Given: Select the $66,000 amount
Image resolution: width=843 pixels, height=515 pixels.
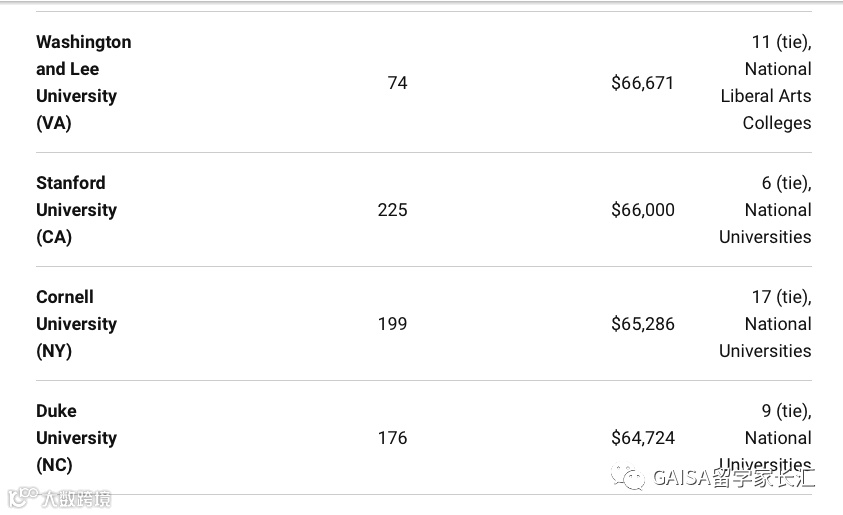Looking at the screenshot, I should point(642,210).
